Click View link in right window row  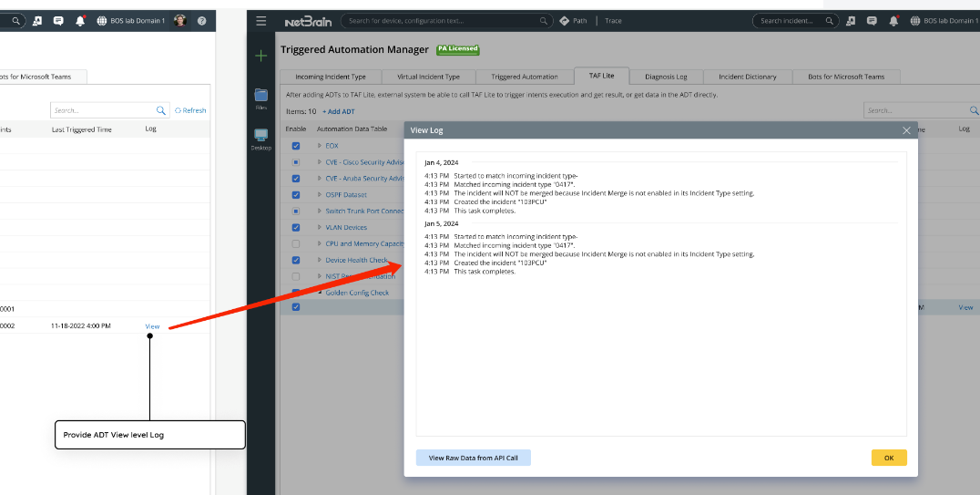(x=965, y=307)
